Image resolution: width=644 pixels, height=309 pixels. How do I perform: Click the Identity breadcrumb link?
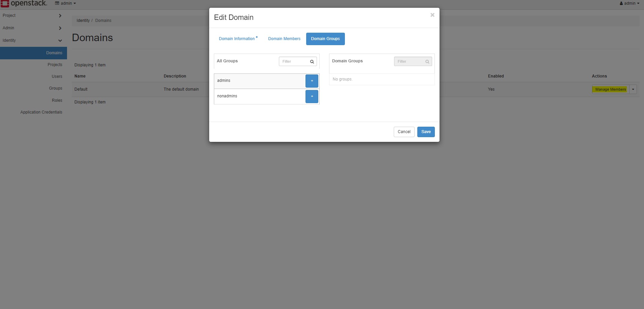[x=83, y=21]
